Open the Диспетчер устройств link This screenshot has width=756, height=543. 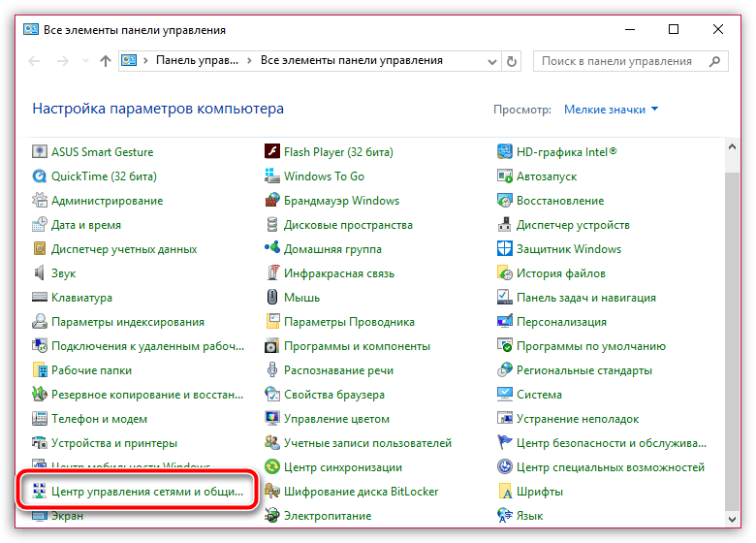(x=573, y=225)
